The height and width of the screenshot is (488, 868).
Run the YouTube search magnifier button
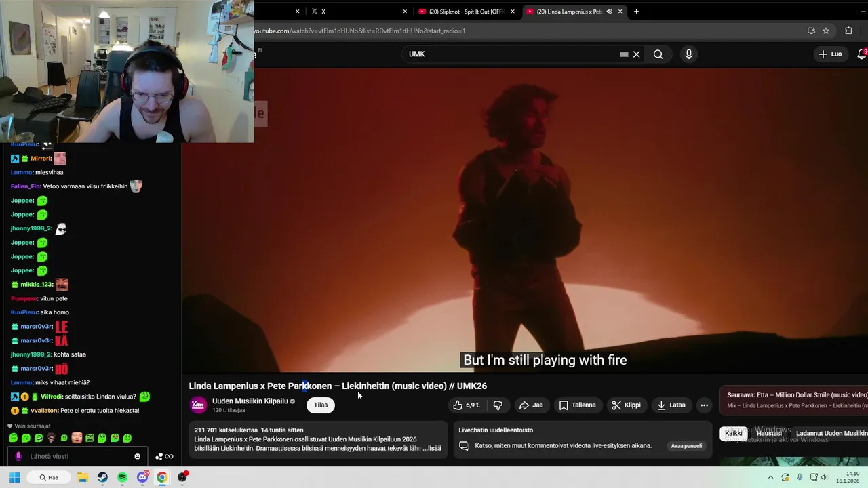click(x=658, y=54)
